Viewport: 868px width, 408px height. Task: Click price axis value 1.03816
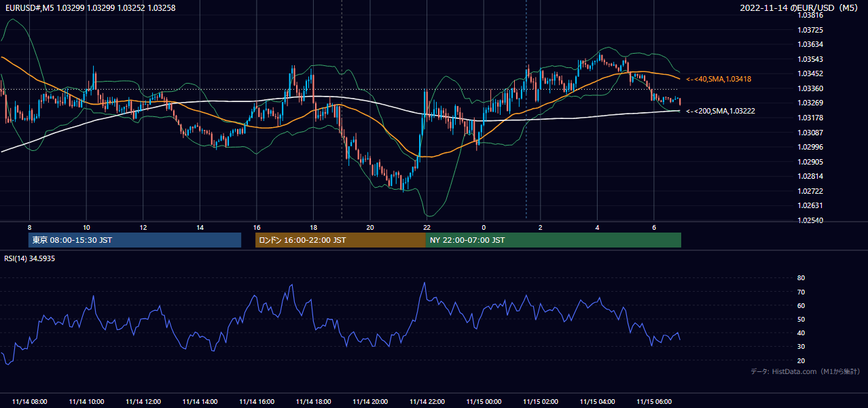point(810,15)
